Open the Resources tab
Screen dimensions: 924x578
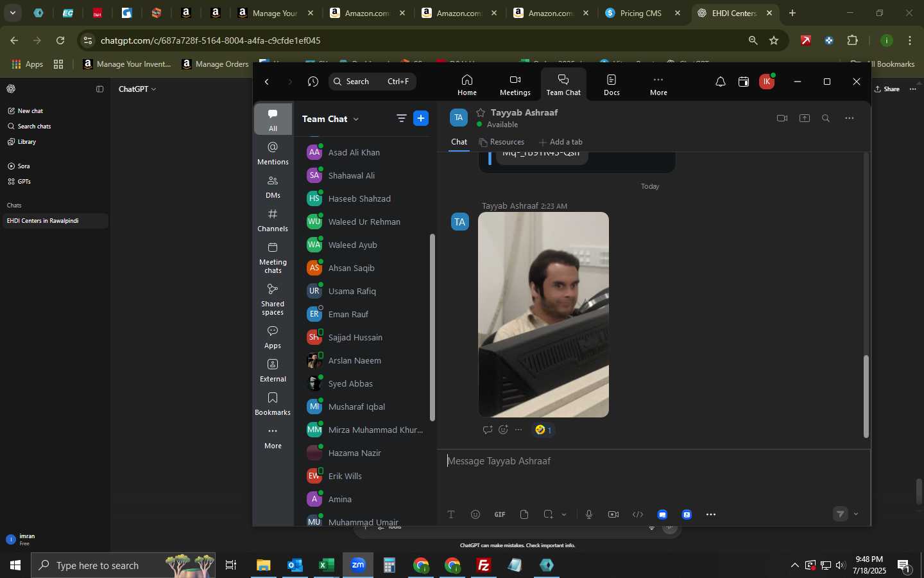point(502,142)
